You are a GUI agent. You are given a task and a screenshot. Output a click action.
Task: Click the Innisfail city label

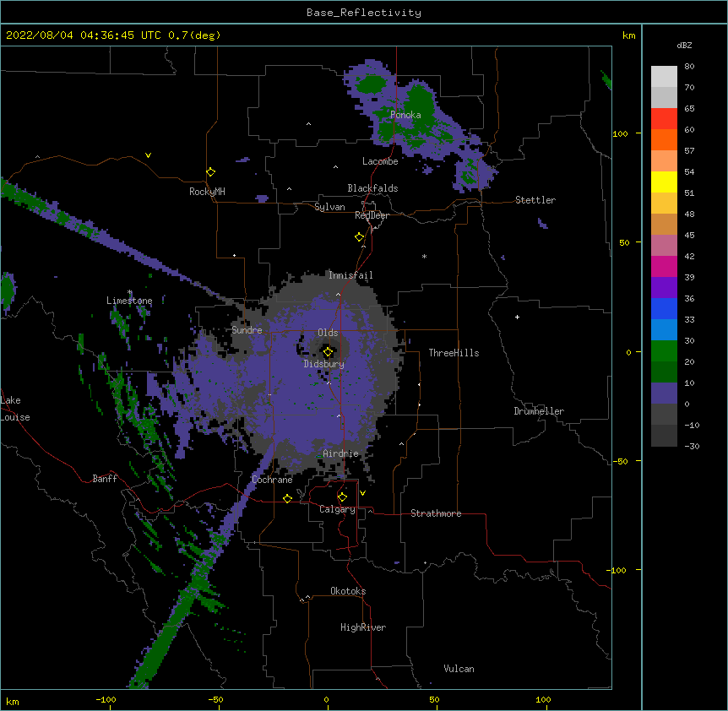[350, 275]
